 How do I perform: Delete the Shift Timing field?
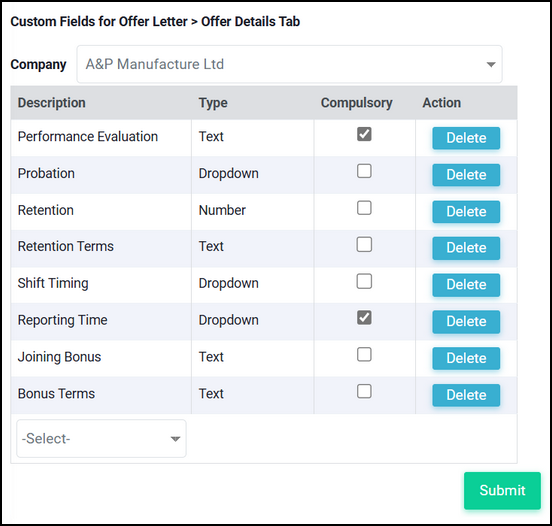click(x=466, y=285)
